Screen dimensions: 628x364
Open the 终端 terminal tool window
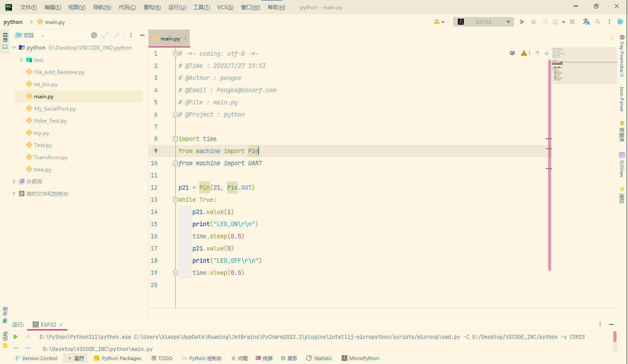click(264, 358)
